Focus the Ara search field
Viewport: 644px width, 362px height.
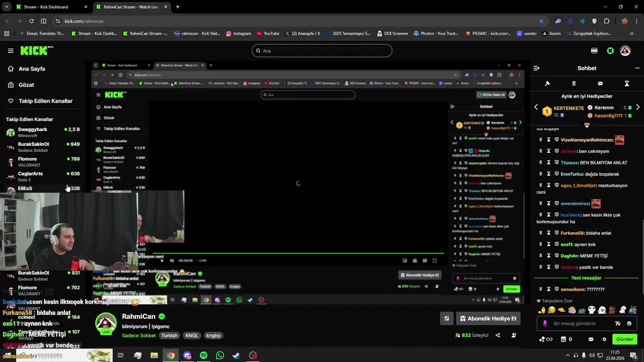pos(322,51)
